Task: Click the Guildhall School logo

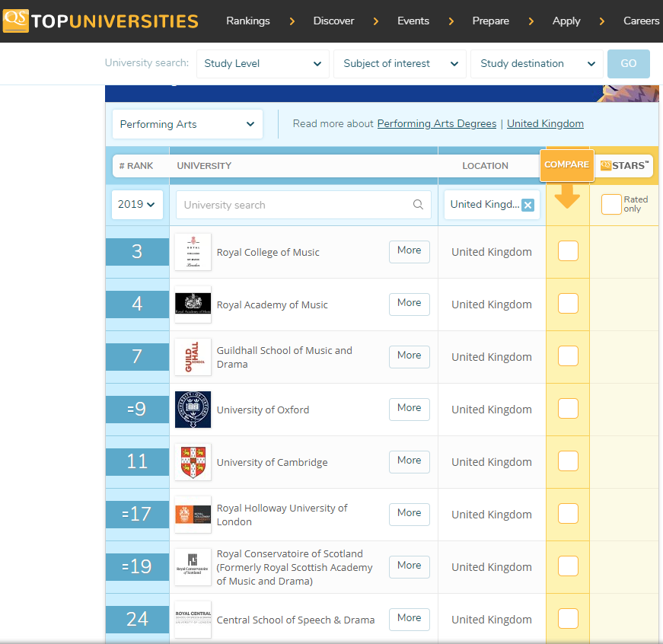Action: (193, 357)
